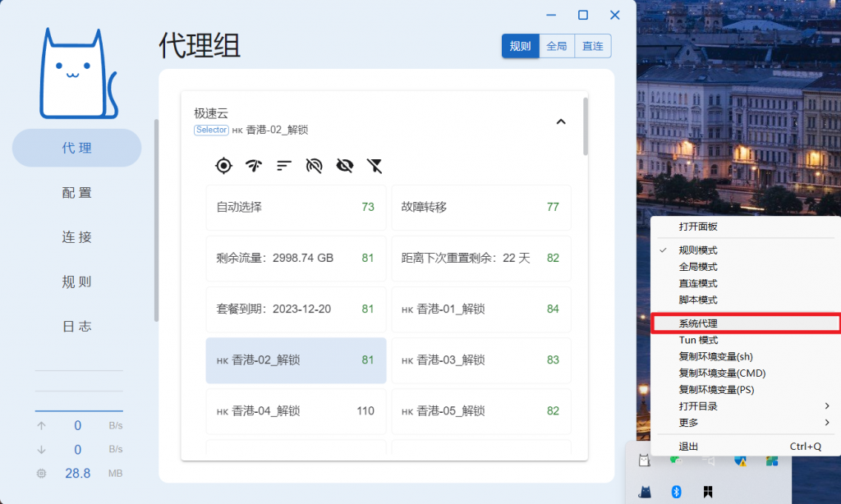
Task: Open the 日志 logs sidebar page
Action: [76, 326]
